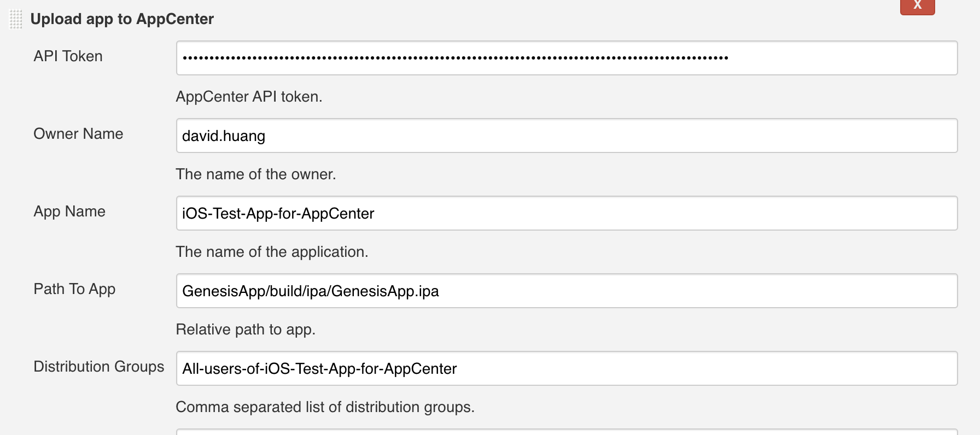Click the 'Upload app to AppCenter' heading
Viewport: 980px width, 435px height.
[x=122, y=19]
